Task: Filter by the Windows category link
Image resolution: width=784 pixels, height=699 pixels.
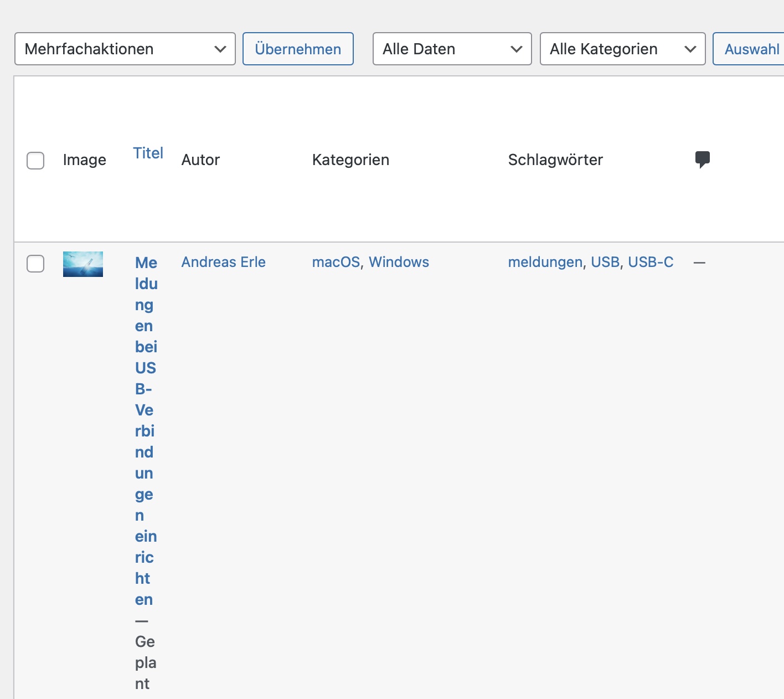Action: tap(399, 262)
